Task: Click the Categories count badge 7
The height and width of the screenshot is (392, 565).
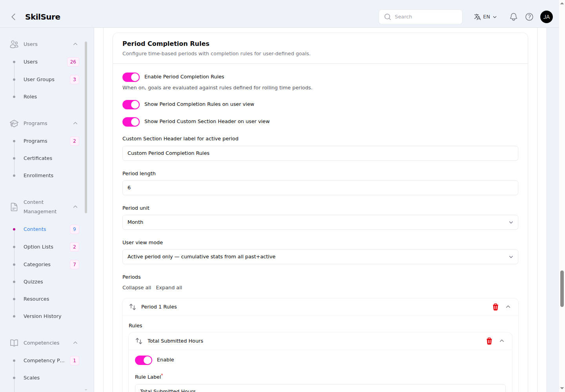Action: 75,265
